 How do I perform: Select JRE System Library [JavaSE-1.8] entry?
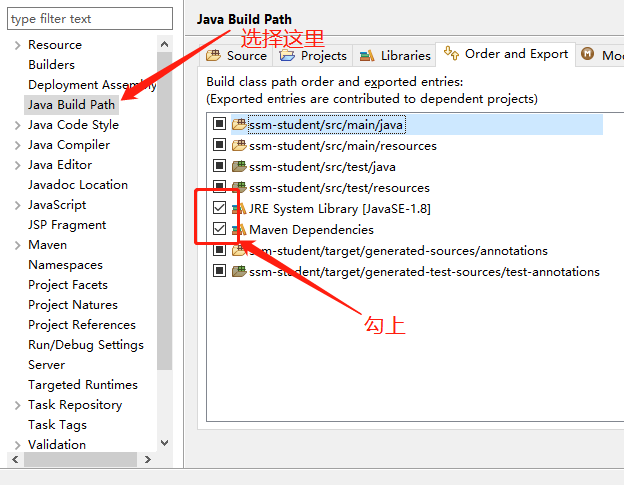(x=340, y=209)
